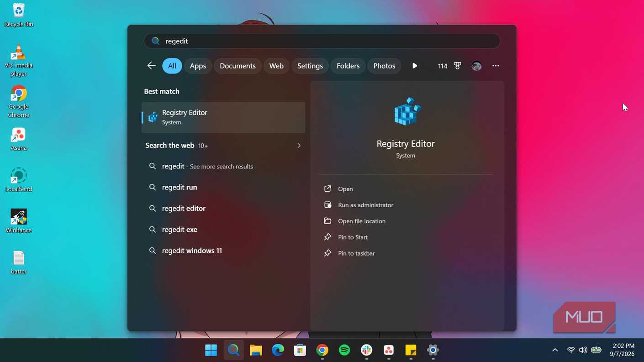Select the All filter tab
Image resolution: width=644 pixels, height=362 pixels.
172,66
